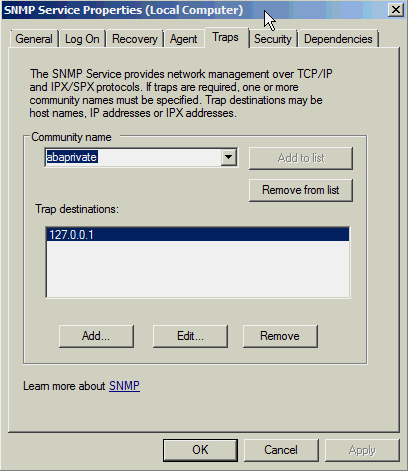Click the Apply button
This screenshot has height=471, width=408.
click(362, 450)
